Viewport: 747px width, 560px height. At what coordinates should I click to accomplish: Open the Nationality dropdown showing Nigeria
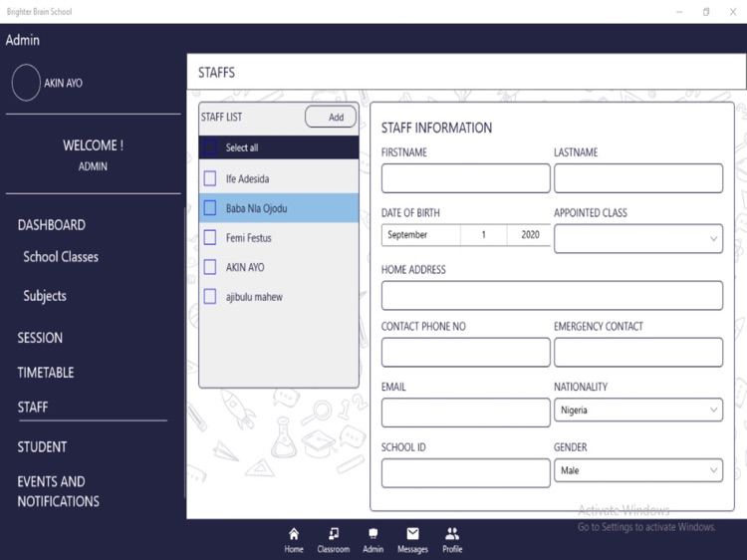coord(638,411)
